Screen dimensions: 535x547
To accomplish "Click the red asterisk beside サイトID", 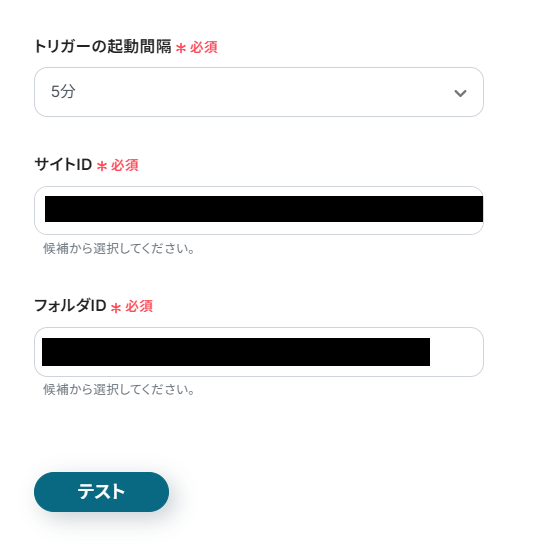I will pyautogui.click(x=101, y=166).
